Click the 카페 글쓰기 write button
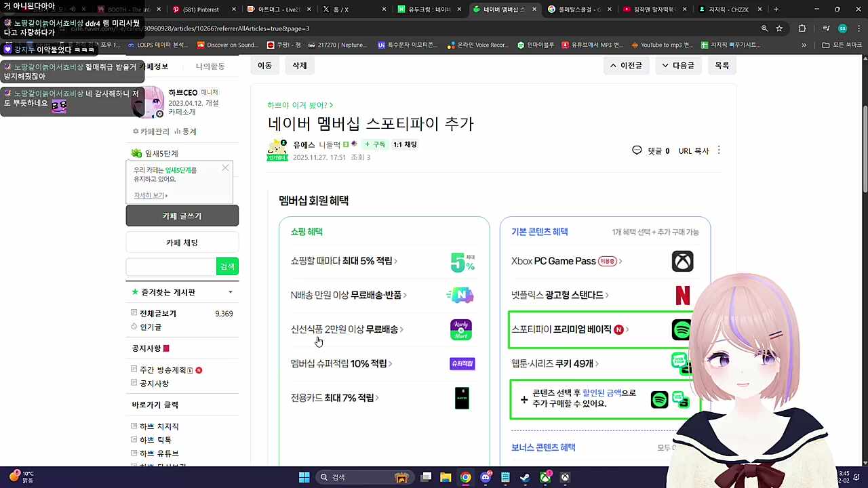 (182, 215)
